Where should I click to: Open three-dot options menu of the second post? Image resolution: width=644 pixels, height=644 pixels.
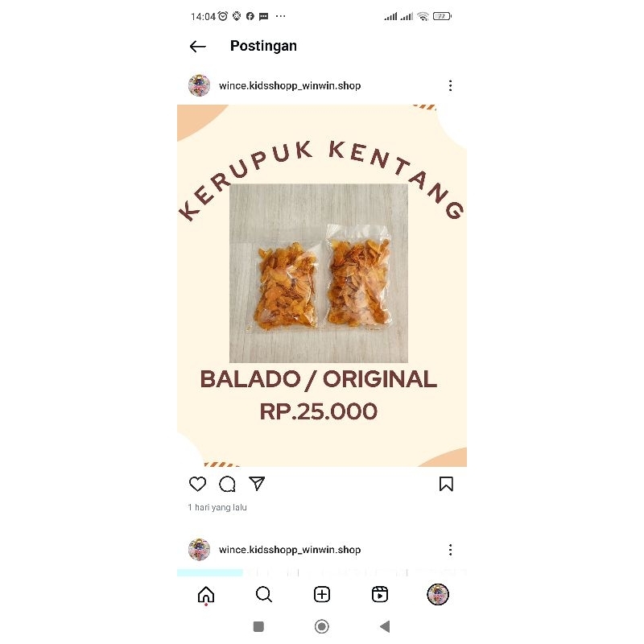coord(451,550)
